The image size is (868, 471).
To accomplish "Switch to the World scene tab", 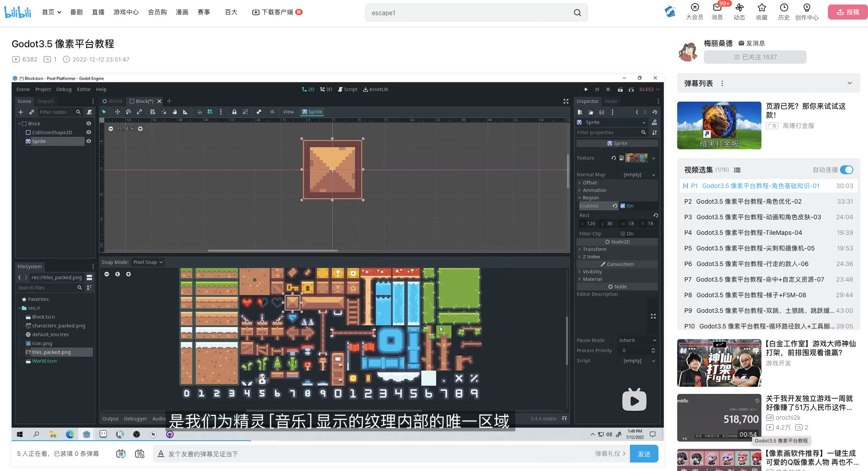I will pyautogui.click(x=112, y=101).
